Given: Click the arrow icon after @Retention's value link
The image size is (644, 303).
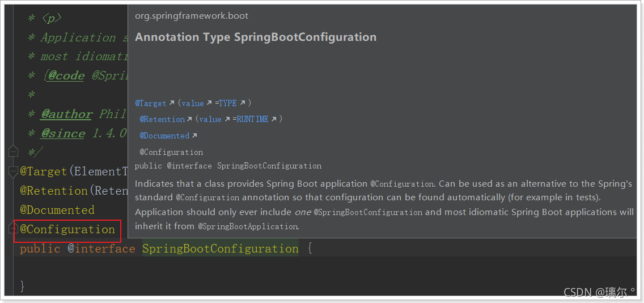Looking at the screenshot, I should (x=227, y=119).
